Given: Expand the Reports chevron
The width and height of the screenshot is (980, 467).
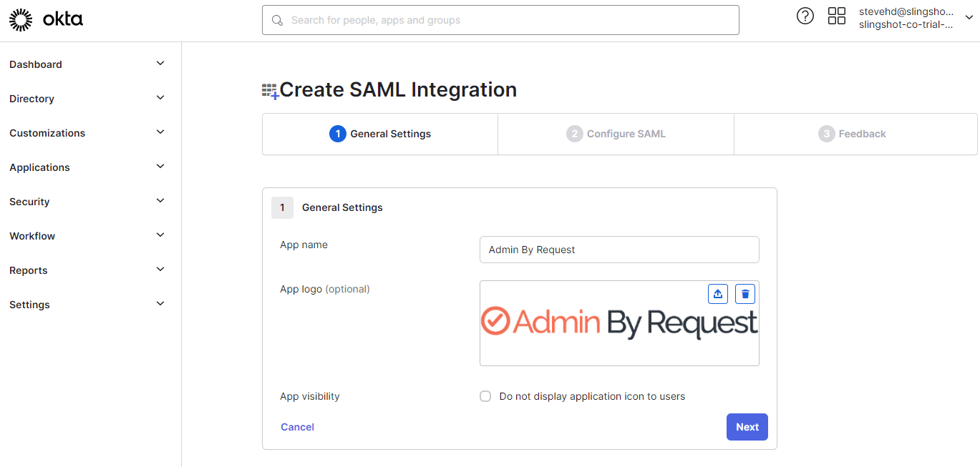Looking at the screenshot, I should pos(160,270).
